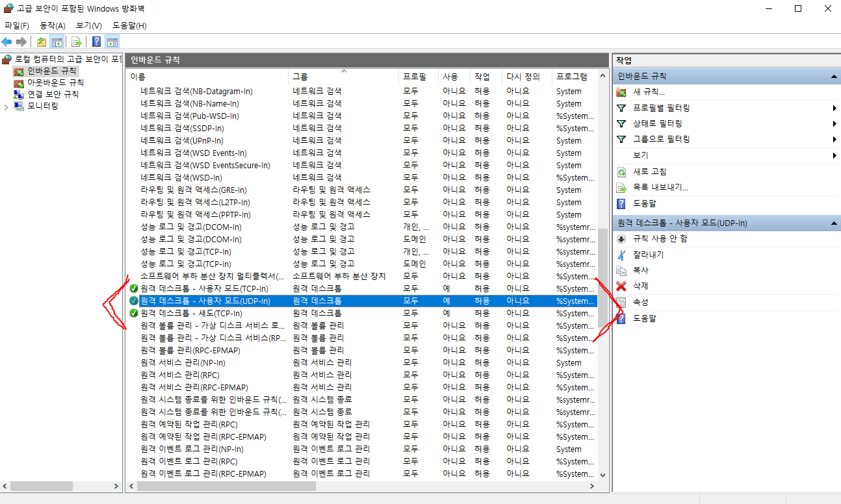Viewport: 841px width, 504px height.
Task: Click the scissors icon beside 잘라내기
Action: (621, 255)
